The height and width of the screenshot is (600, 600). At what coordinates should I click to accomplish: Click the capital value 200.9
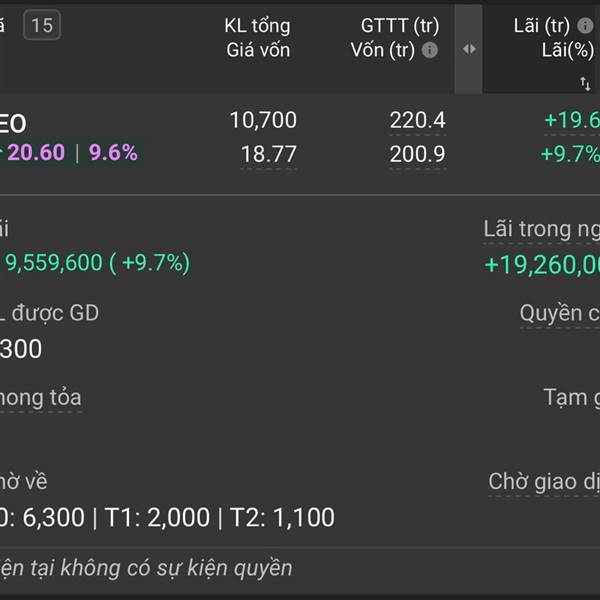(417, 154)
